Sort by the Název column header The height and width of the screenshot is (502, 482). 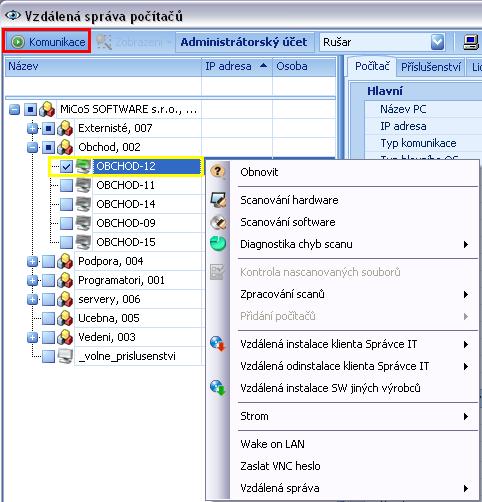pos(103,66)
